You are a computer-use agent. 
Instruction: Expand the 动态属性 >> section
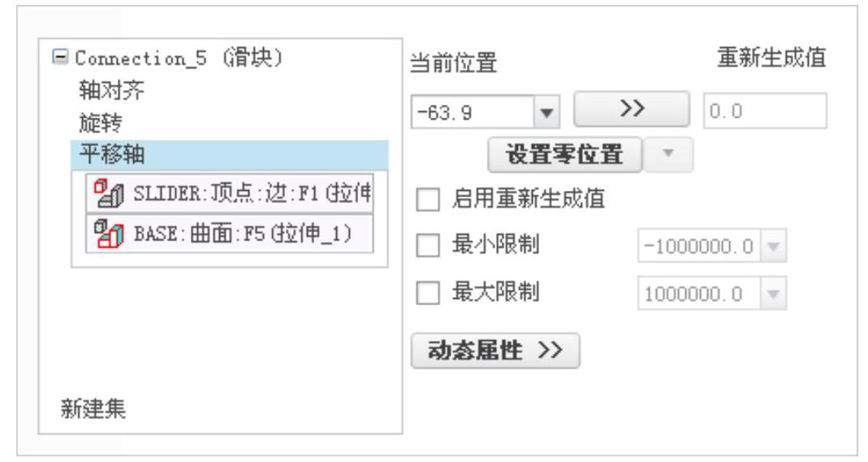(495, 350)
